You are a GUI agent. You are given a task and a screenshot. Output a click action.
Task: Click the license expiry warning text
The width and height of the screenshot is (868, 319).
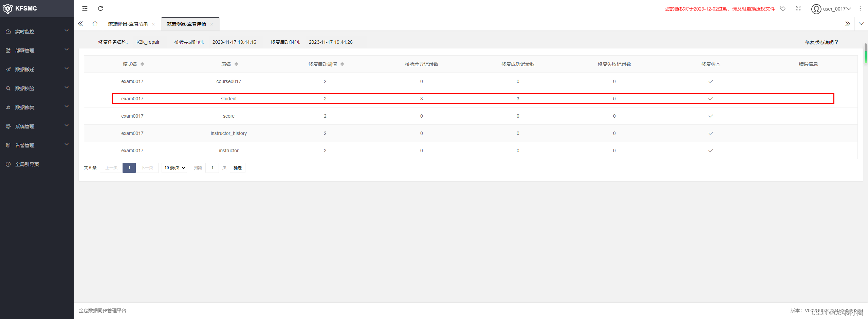720,9
